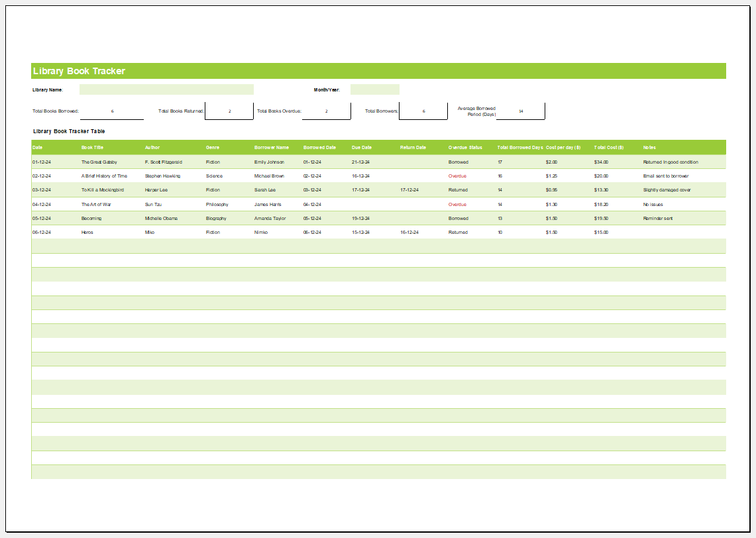Select the Total Books Overdue value box
Viewport: 756px width, 538px height.
[x=327, y=111]
